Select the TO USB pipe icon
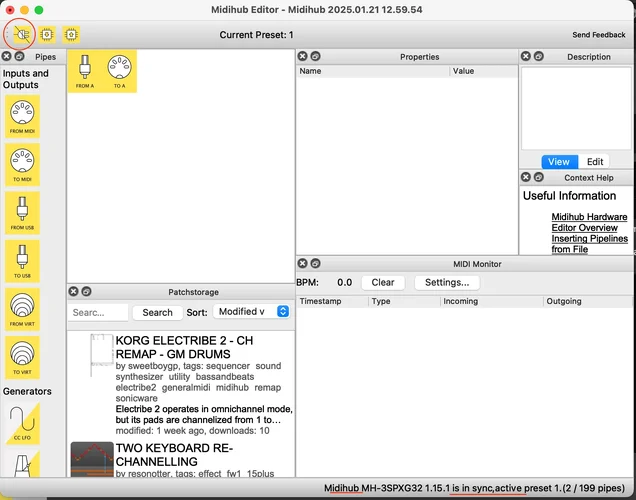Screen dimensions: 636x500 click(22, 262)
